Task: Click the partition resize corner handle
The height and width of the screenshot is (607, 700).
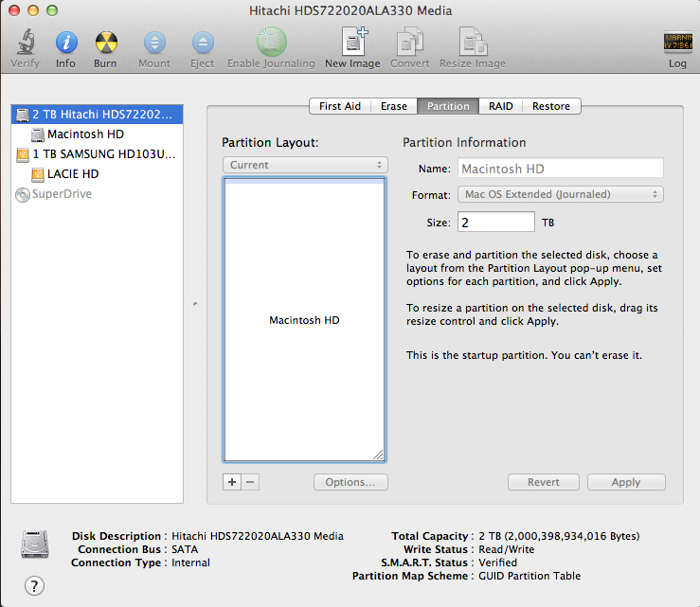Action: [378, 455]
